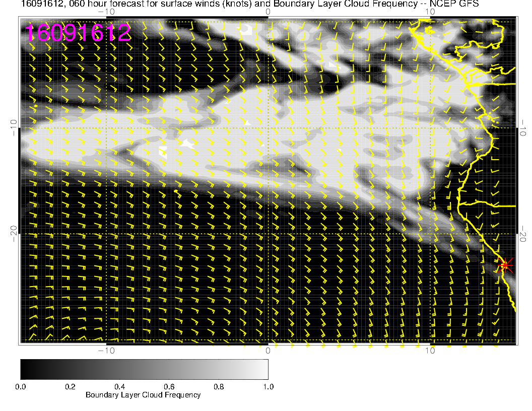Screen dimensions: 532x411
Task: Click the 0.0 colorbar tick label
Action: pos(21,386)
